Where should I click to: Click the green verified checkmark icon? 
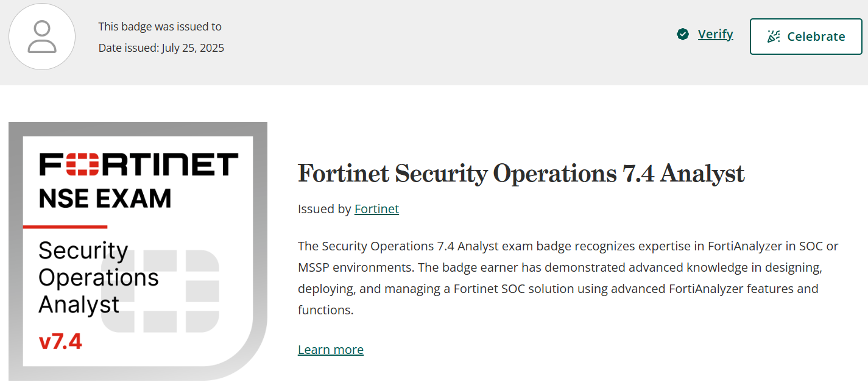click(x=683, y=34)
